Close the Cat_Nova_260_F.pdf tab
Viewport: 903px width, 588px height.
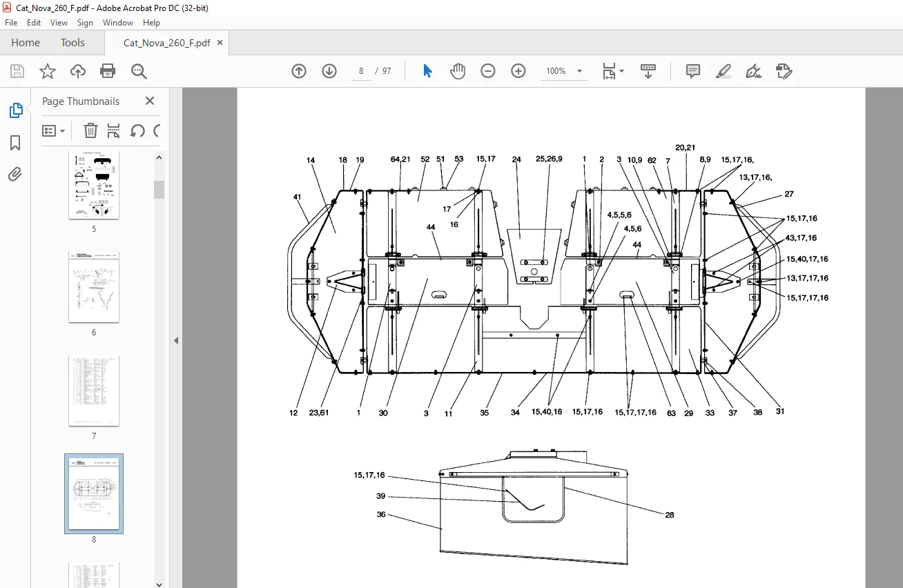pyautogui.click(x=220, y=43)
